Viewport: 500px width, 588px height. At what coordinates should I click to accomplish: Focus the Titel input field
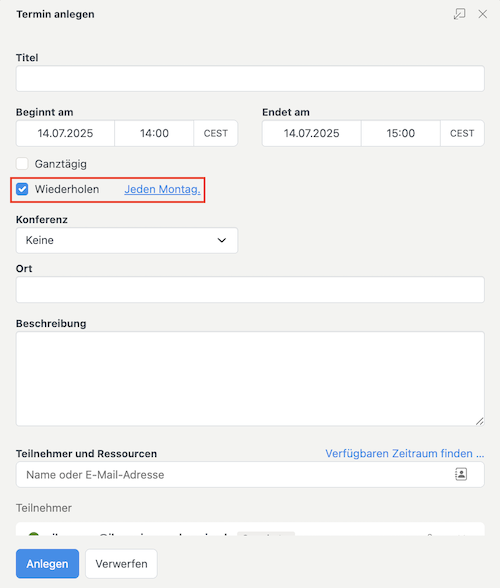[250, 79]
